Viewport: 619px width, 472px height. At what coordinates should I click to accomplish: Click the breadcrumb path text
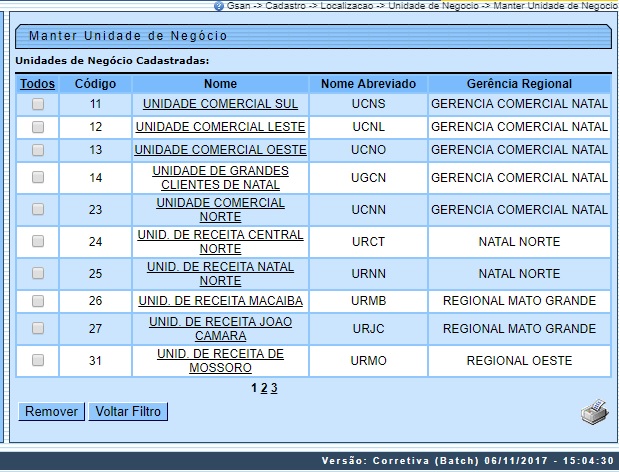422,6
